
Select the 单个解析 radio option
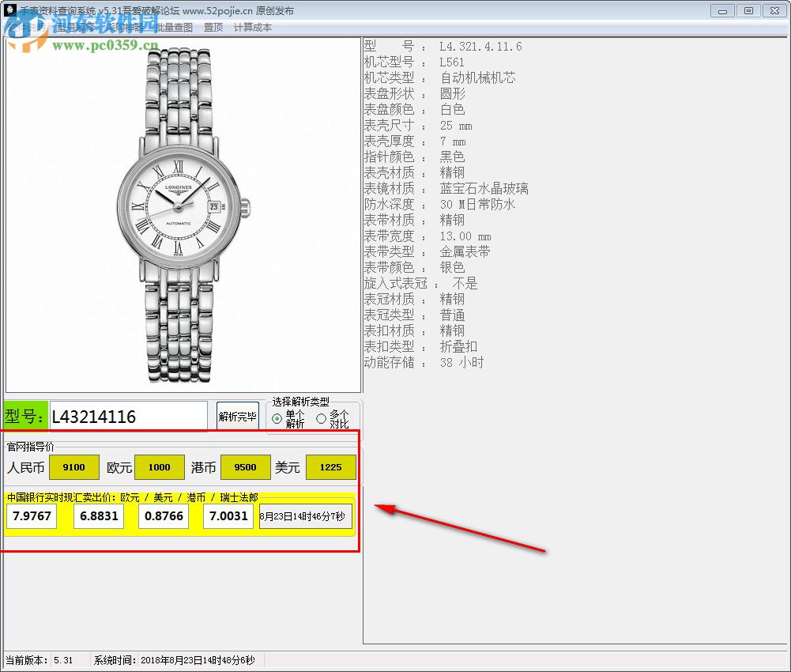coord(289,419)
